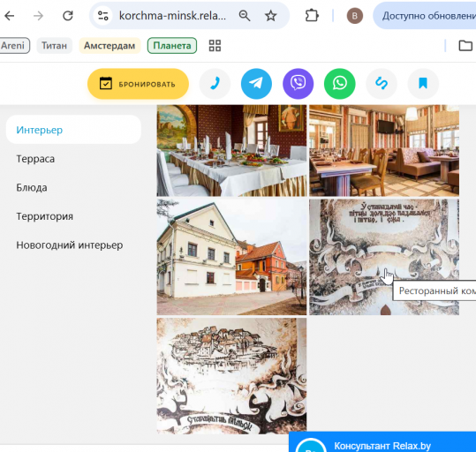This screenshot has height=452, width=476.
Task: Click the phone call icon
Action: pyautogui.click(x=215, y=84)
